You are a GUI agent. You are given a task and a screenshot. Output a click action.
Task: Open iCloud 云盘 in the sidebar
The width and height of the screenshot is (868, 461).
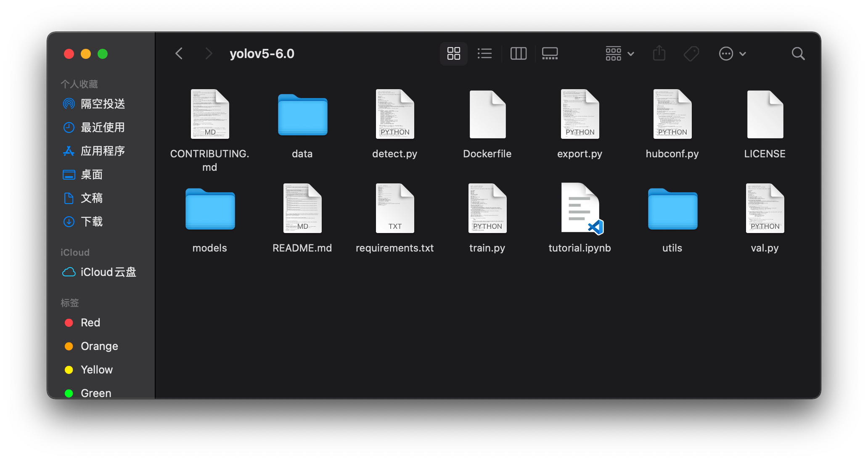point(108,272)
